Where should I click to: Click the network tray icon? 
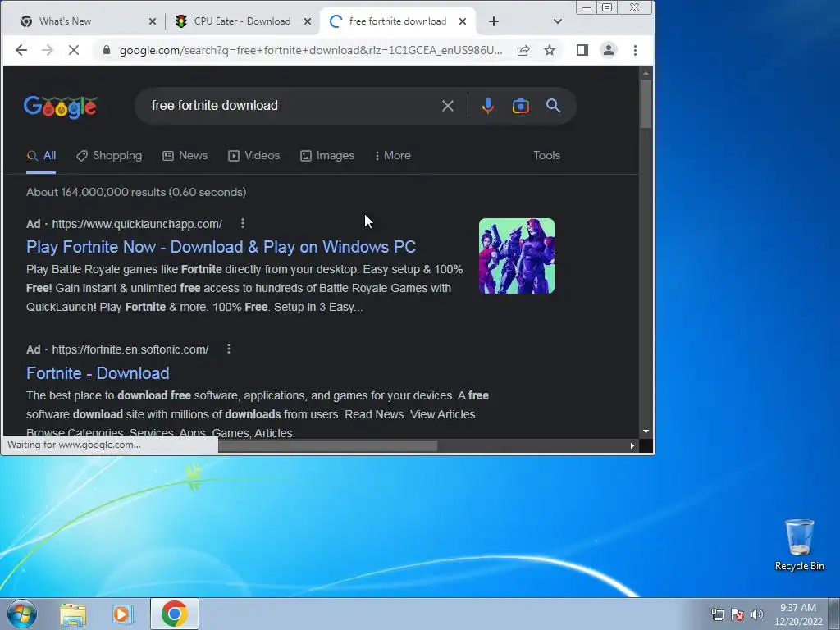[717, 614]
